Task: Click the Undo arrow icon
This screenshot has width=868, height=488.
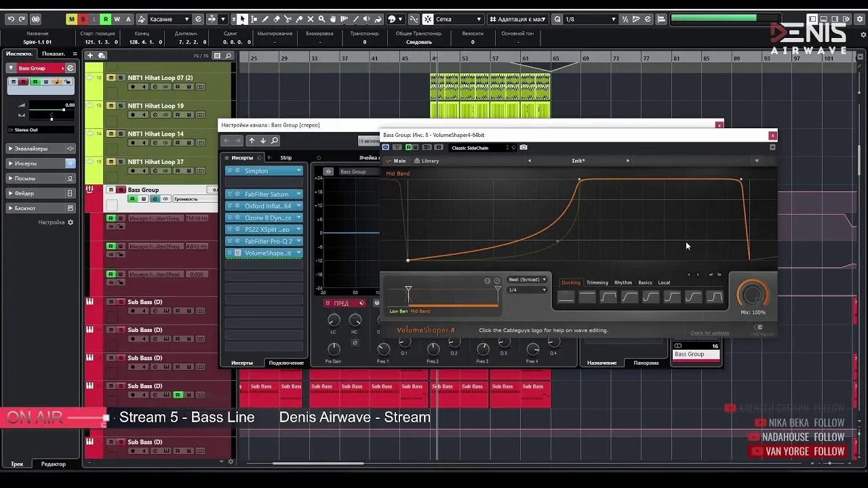Action: click(x=11, y=19)
